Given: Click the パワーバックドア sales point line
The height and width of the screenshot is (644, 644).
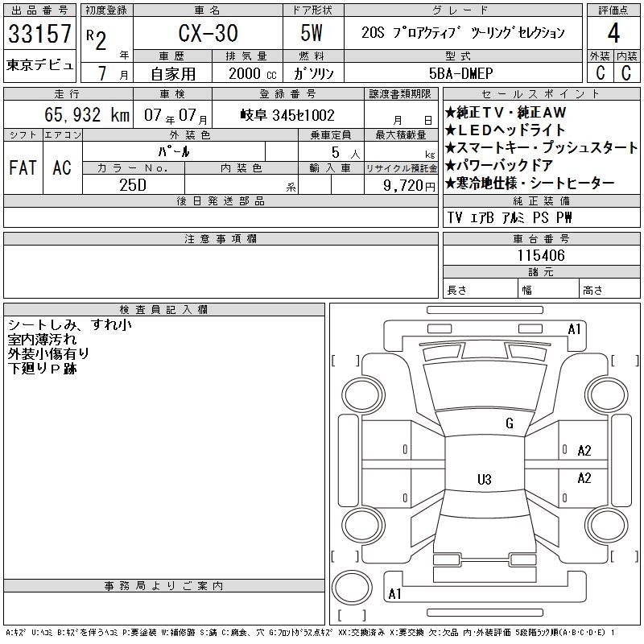Looking at the screenshot, I should tap(499, 165).
